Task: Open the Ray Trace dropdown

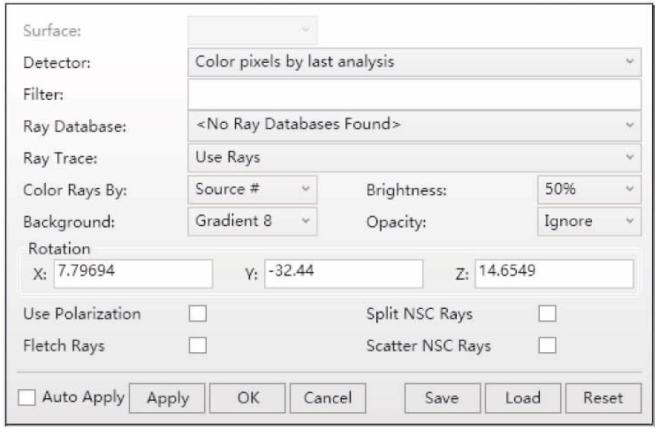Action: pyautogui.click(x=413, y=156)
